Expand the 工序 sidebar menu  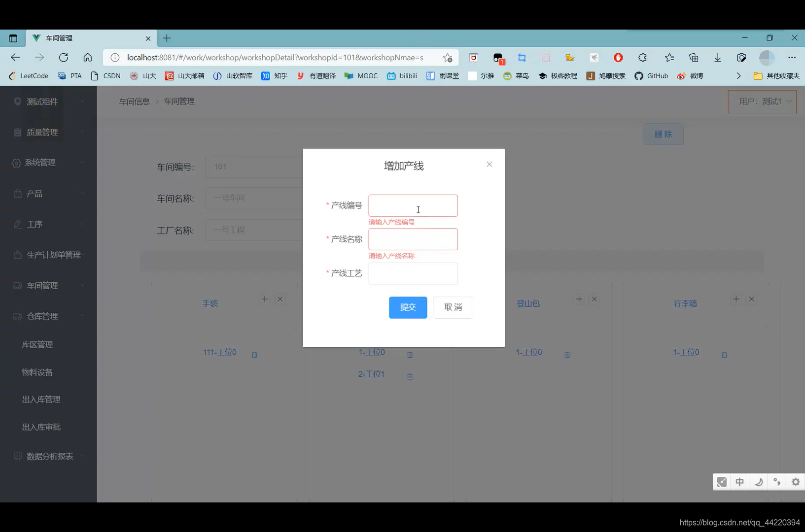(x=48, y=224)
